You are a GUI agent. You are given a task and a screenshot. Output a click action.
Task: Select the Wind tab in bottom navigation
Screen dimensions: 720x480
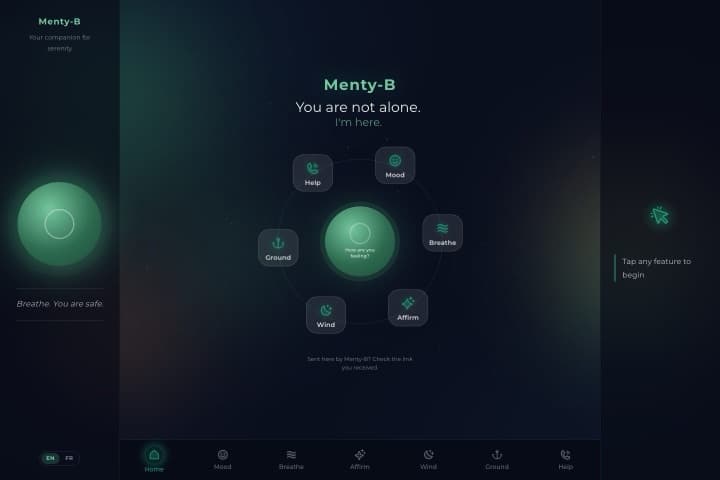[x=428, y=459]
